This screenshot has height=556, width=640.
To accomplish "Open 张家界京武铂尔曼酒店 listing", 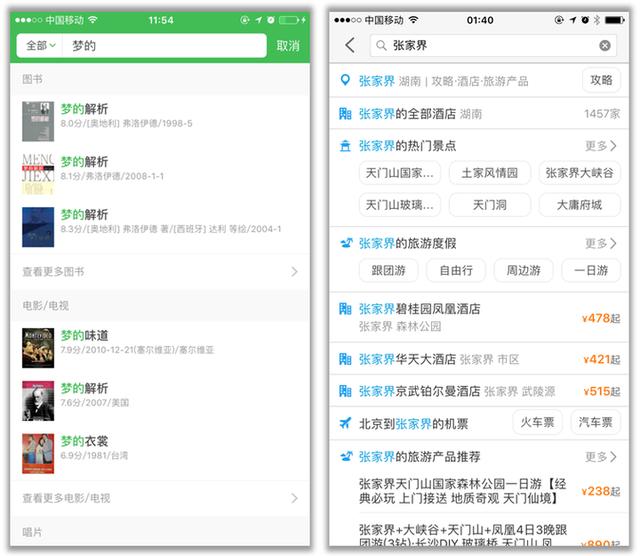I will [479, 391].
